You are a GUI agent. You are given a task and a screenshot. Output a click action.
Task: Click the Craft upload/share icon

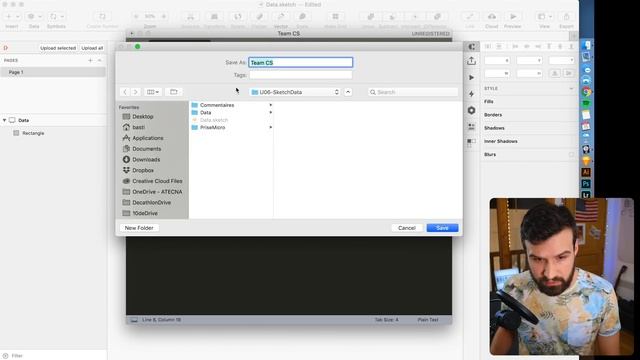tap(471, 61)
